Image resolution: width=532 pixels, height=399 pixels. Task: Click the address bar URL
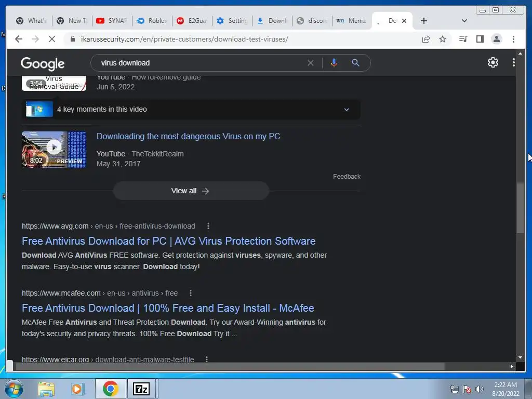(184, 39)
